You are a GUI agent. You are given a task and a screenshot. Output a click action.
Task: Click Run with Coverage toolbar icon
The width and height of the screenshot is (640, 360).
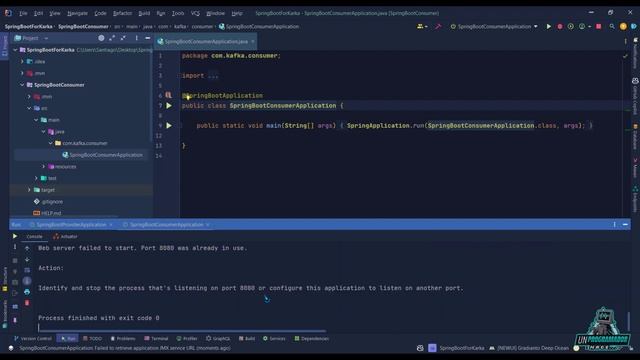pos(571,27)
